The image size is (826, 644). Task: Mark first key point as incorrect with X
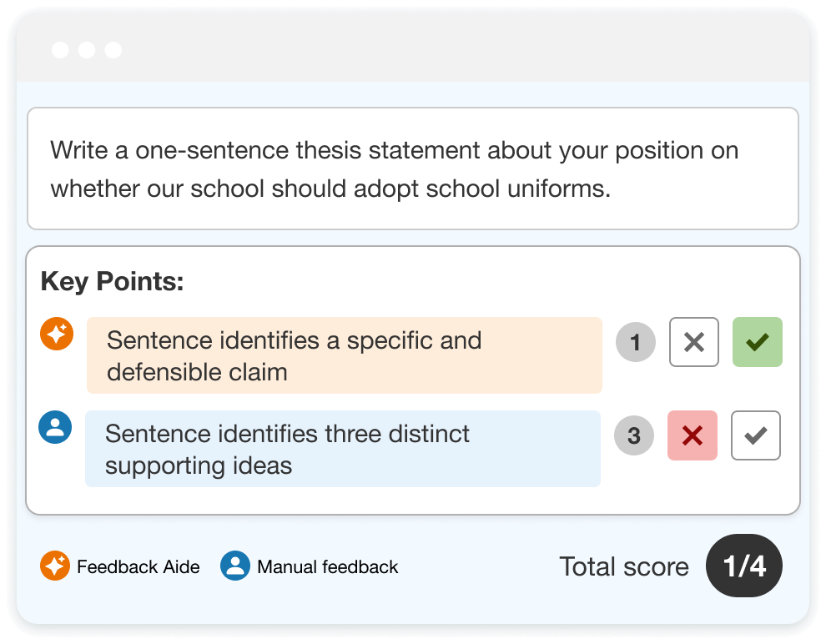(694, 342)
